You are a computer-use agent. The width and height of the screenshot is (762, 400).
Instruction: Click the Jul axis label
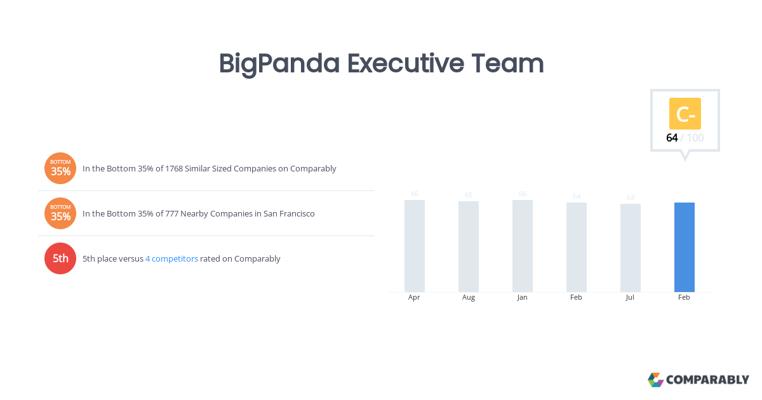click(x=630, y=298)
